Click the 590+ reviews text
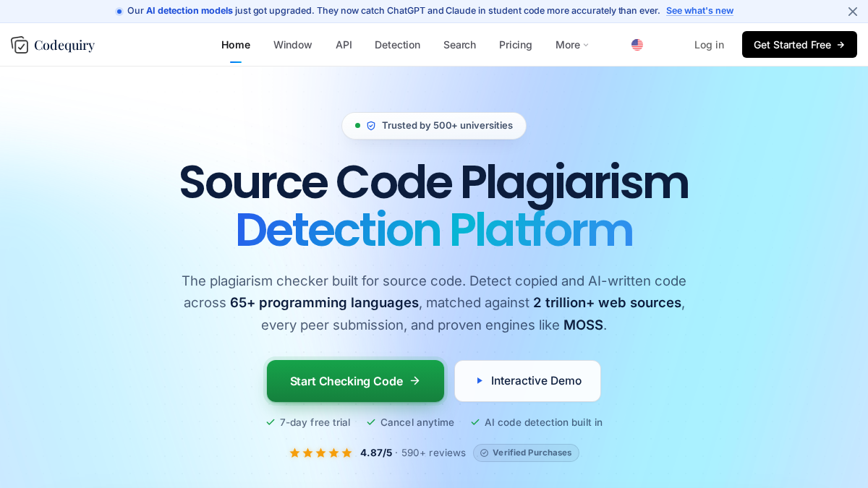Image resolution: width=868 pixels, height=488 pixels. click(x=433, y=453)
